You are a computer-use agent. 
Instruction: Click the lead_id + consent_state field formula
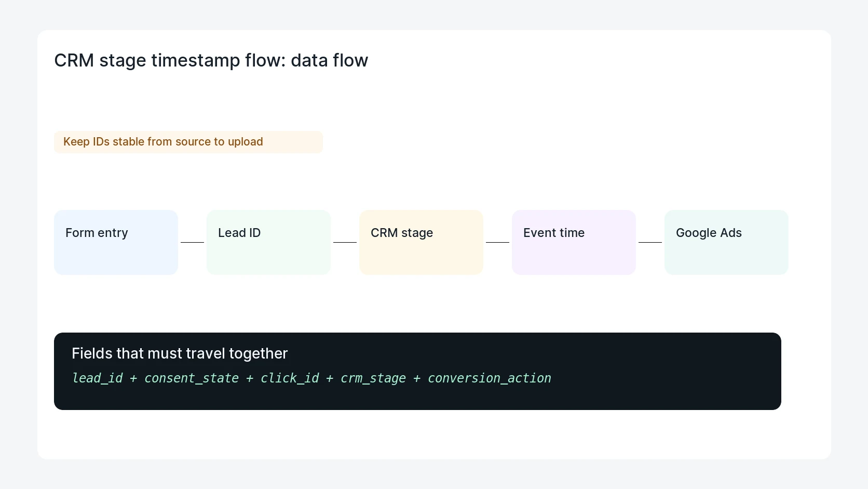point(311,378)
